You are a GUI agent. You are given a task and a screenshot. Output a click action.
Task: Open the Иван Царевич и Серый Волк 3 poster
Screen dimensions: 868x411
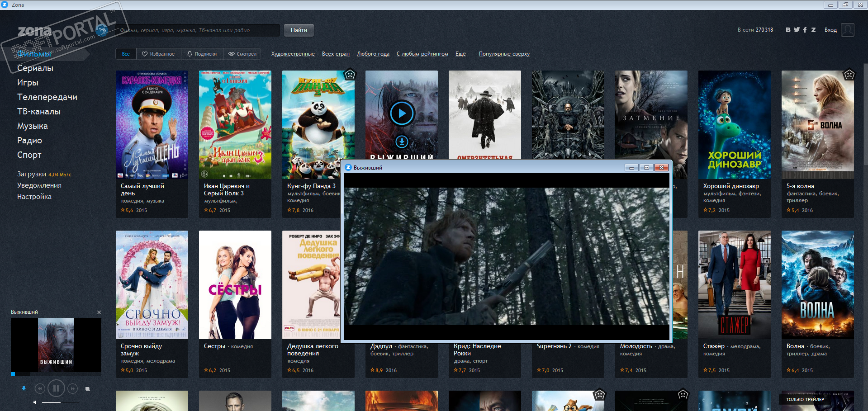[235, 124]
